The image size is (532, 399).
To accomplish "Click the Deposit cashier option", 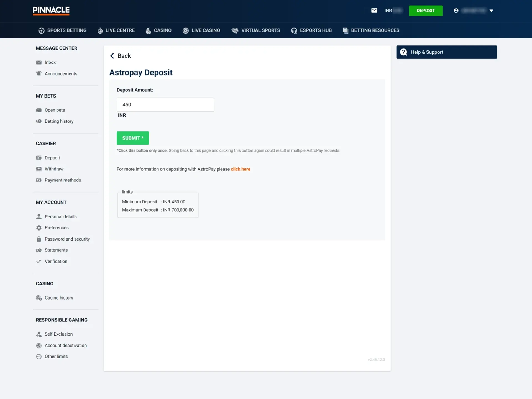I will pos(52,158).
